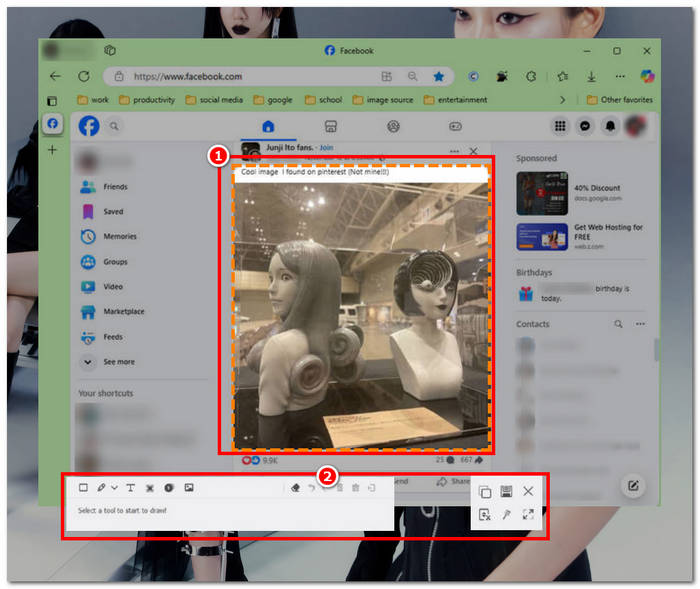Save the screenshot with floppy icon

point(506,491)
